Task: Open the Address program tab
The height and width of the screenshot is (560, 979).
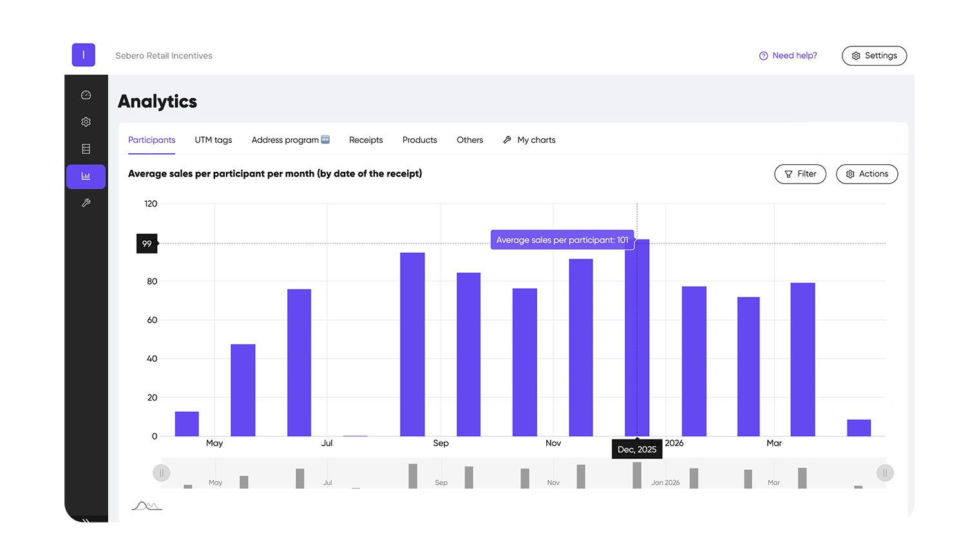Action: [x=285, y=140]
